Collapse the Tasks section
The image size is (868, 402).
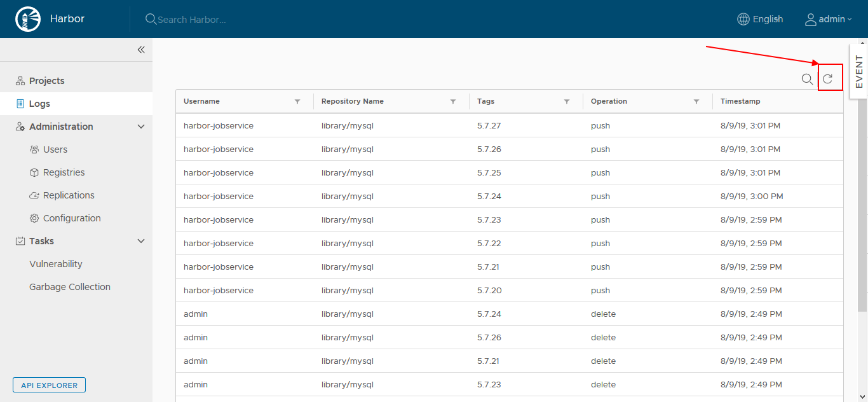pyautogui.click(x=141, y=240)
